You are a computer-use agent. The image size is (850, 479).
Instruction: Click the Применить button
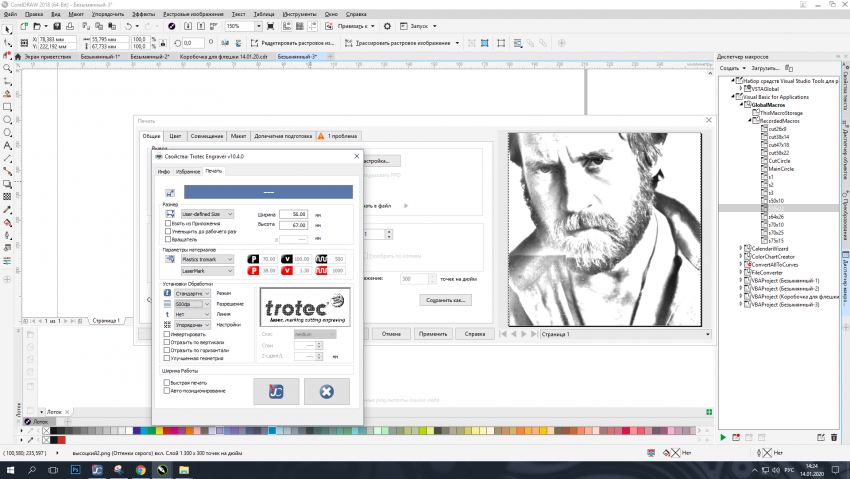(432, 333)
